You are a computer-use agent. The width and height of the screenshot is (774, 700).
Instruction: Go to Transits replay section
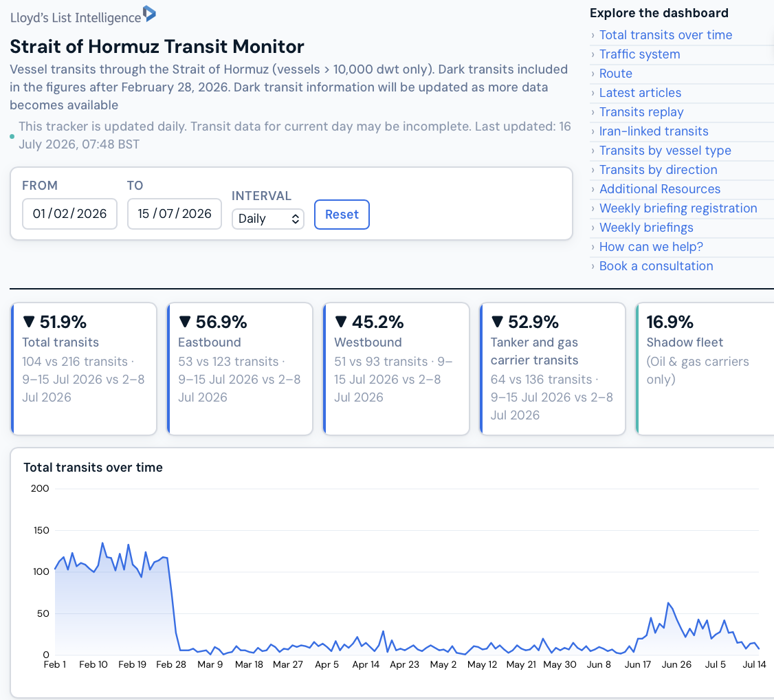point(641,112)
